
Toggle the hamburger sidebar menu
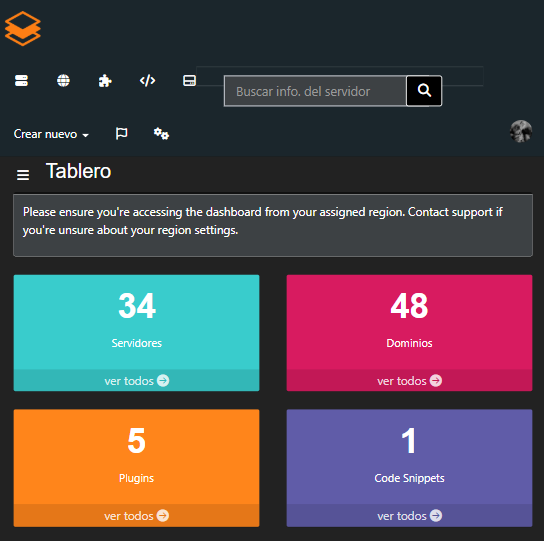(23, 175)
